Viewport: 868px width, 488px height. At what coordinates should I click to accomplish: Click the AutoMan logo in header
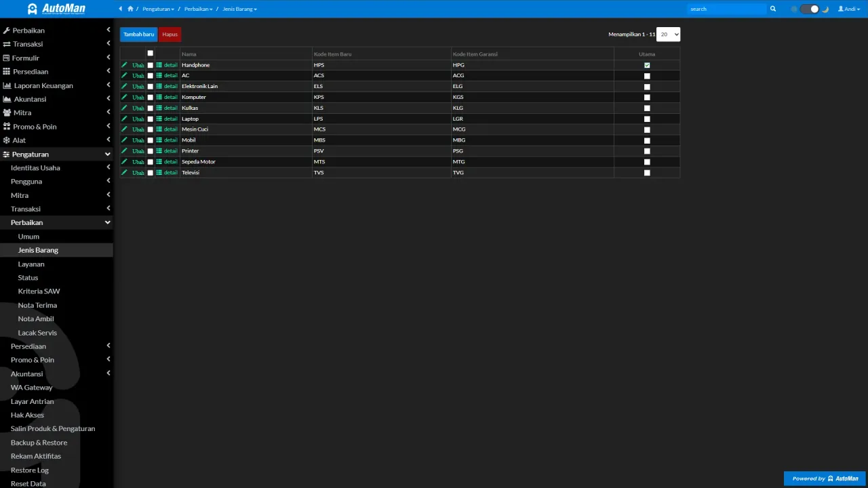point(56,9)
